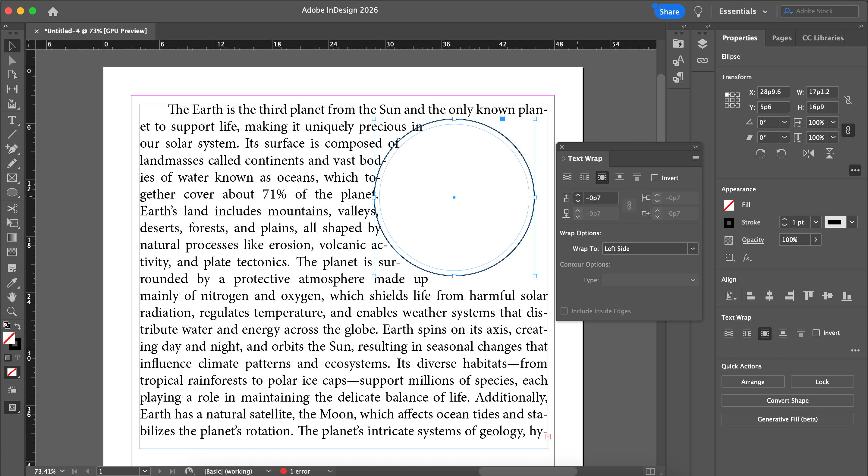Open the Layers panel icon

coord(702,44)
